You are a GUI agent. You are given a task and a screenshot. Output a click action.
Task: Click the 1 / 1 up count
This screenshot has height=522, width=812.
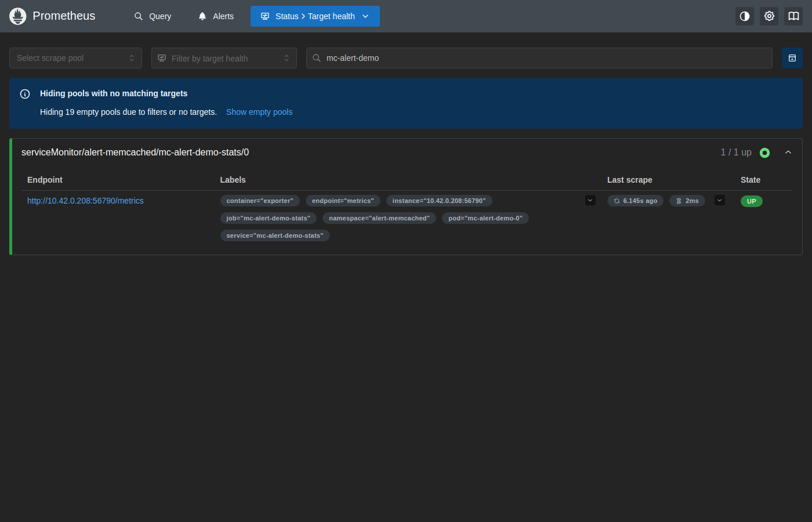736,152
